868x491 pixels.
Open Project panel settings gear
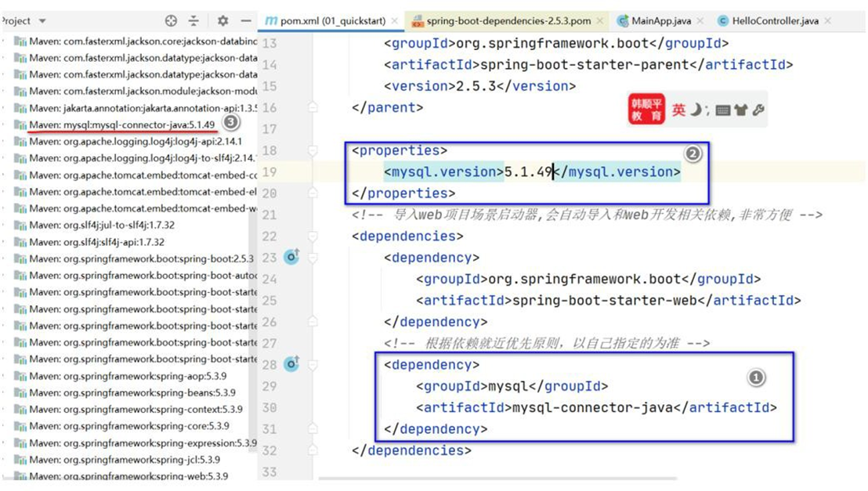point(222,21)
